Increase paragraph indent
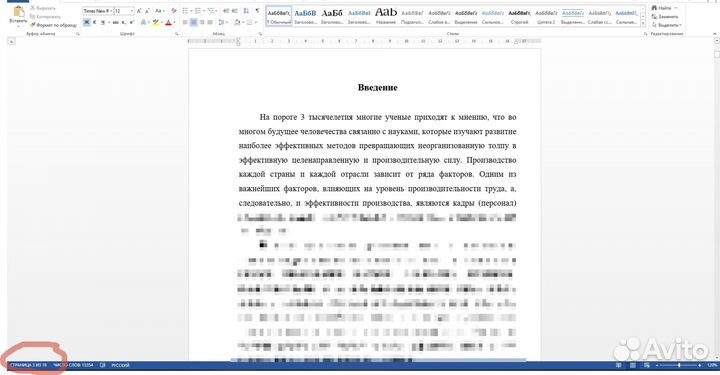 pyautogui.click(x=235, y=11)
